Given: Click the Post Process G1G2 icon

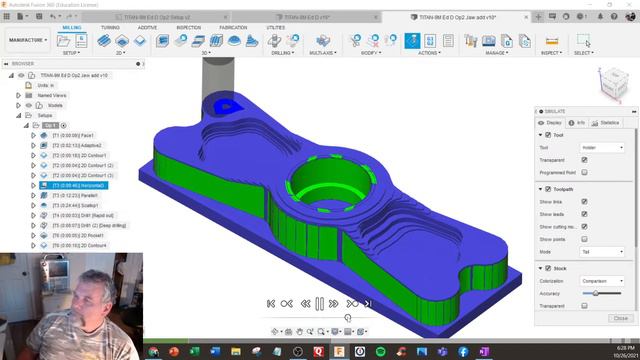Looking at the screenshot, I should coord(430,41).
